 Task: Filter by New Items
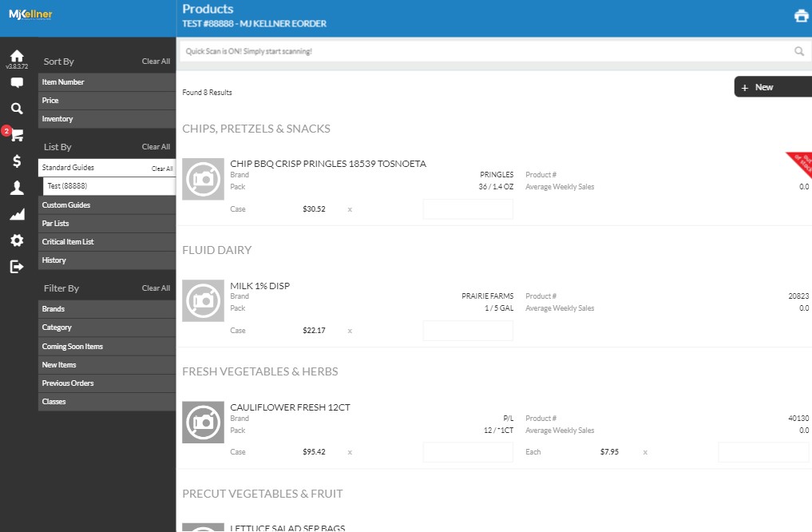click(107, 365)
